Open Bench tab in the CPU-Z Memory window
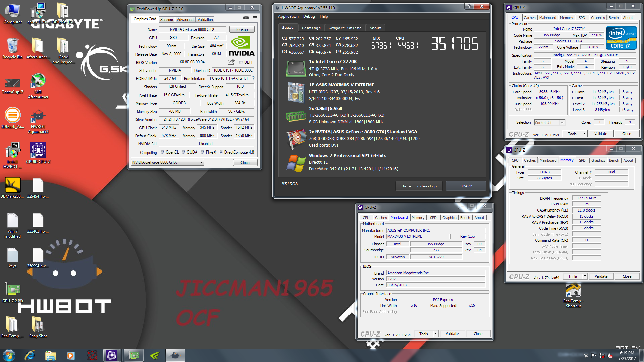Viewport: 644px width, 362px height. (x=614, y=160)
